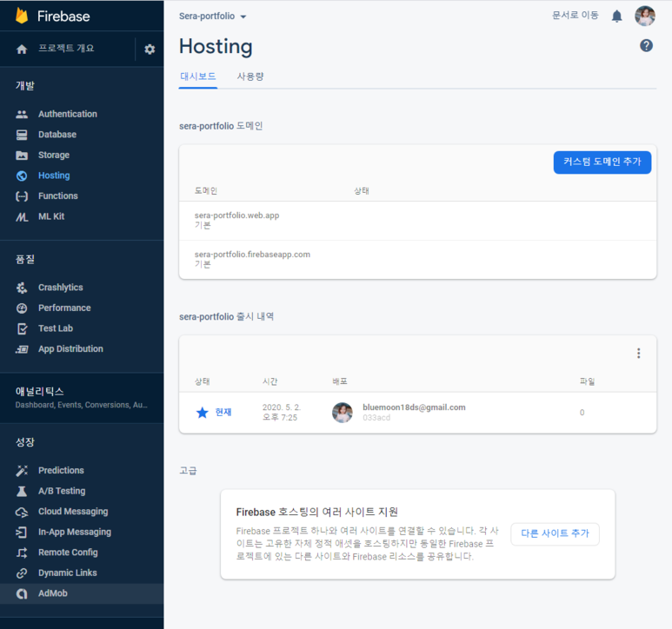Open the Sera-portfolio project dropdown
The height and width of the screenshot is (629, 672).
pyautogui.click(x=213, y=17)
